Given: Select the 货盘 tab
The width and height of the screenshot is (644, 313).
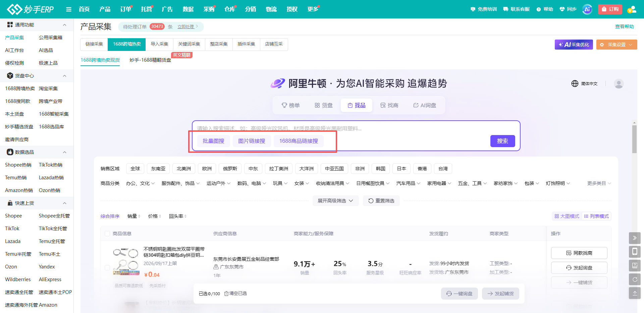Looking at the screenshot, I should point(324,105).
